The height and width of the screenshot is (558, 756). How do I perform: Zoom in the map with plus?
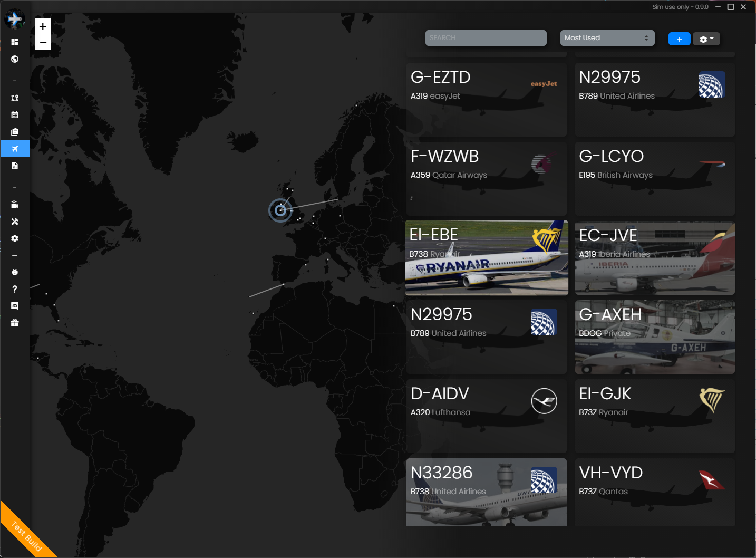pyautogui.click(x=43, y=26)
